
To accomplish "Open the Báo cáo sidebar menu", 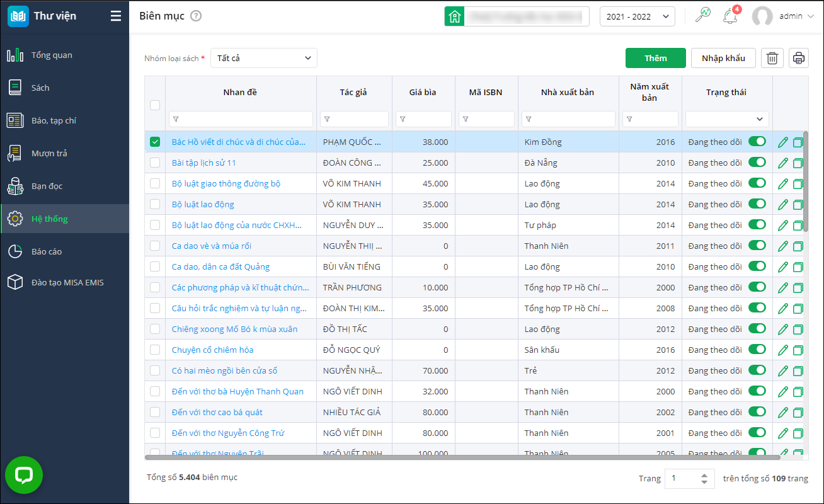I will click(x=47, y=251).
